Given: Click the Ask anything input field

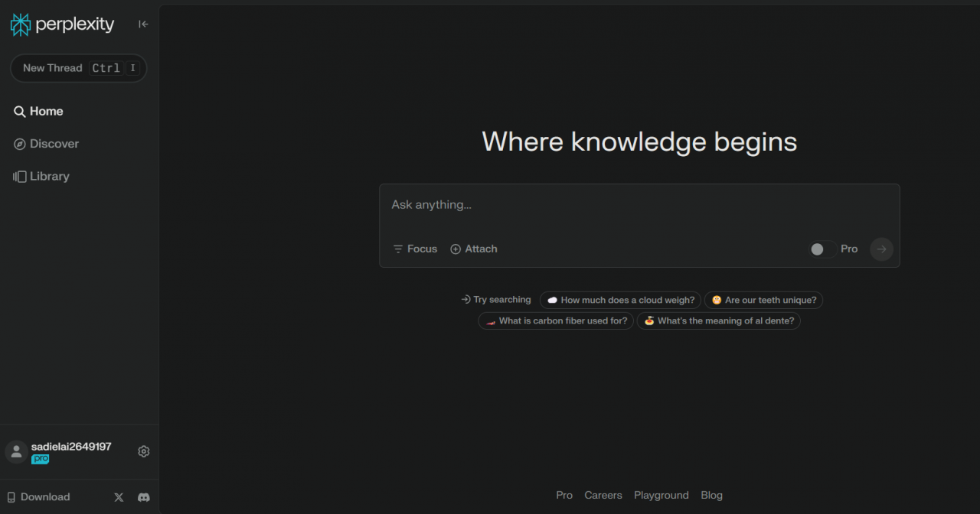Looking at the screenshot, I should pos(639,205).
